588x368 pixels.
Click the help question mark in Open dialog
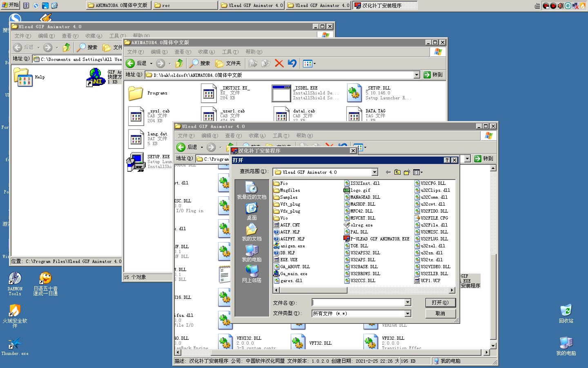pyautogui.click(x=447, y=160)
